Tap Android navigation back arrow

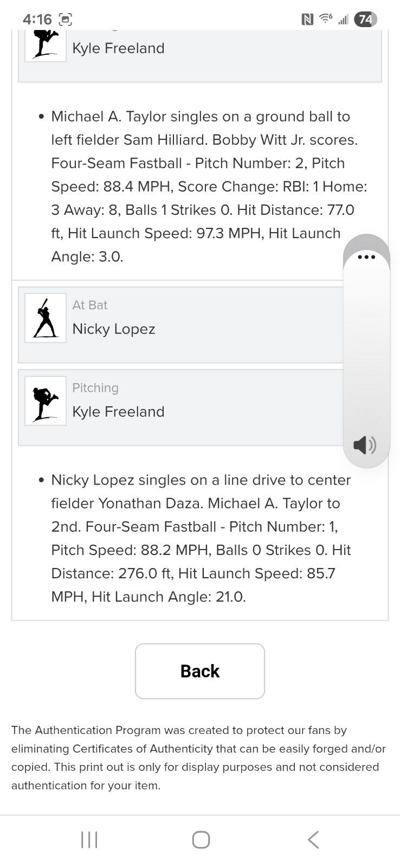click(x=313, y=840)
